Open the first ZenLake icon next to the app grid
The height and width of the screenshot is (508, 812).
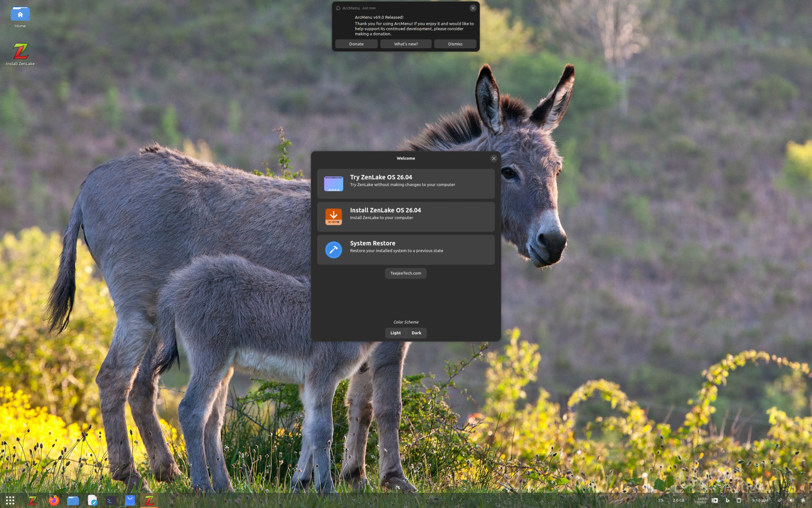pyautogui.click(x=32, y=500)
